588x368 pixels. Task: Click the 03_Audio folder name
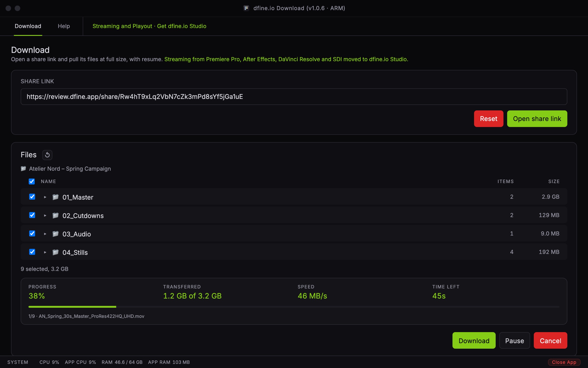click(77, 234)
